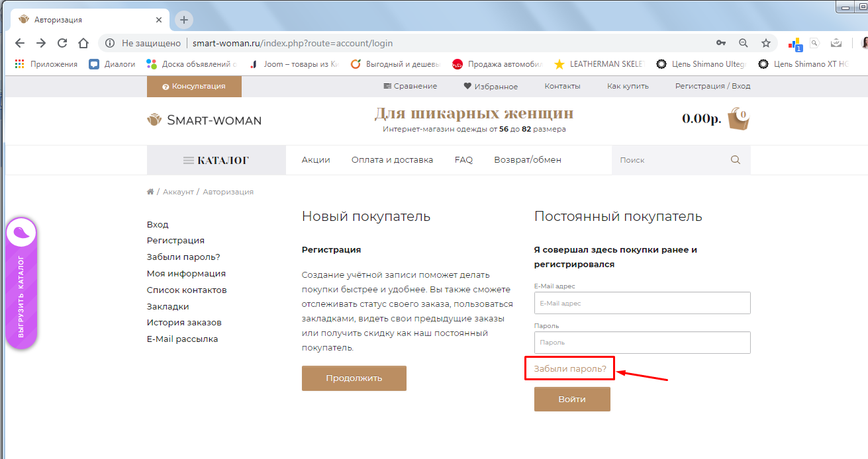Open the FAQ page
The image size is (868, 459).
tap(463, 160)
